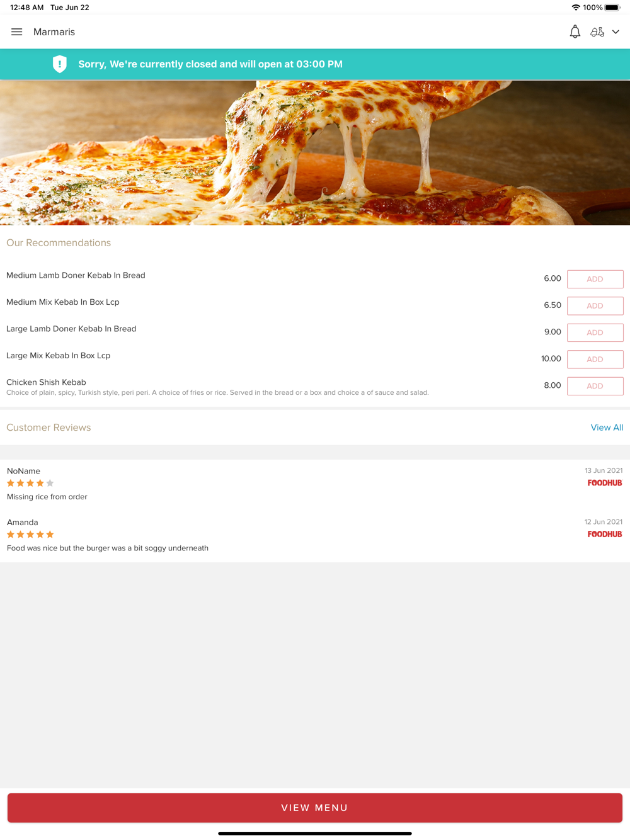Add Large Mix Kebab In Box Lcp
The width and height of the screenshot is (630, 840).
[x=595, y=360]
